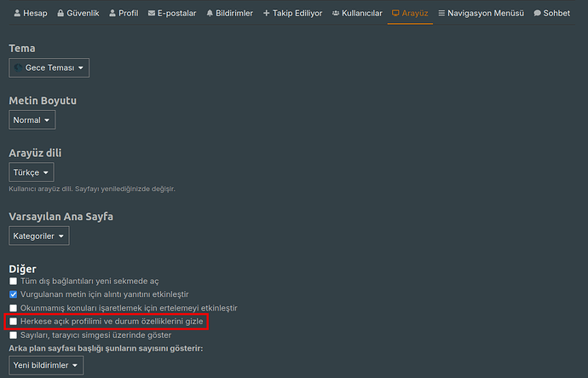Switch to the Navigasyon Menüsü tab
This screenshot has height=378, width=588.
(481, 14)
